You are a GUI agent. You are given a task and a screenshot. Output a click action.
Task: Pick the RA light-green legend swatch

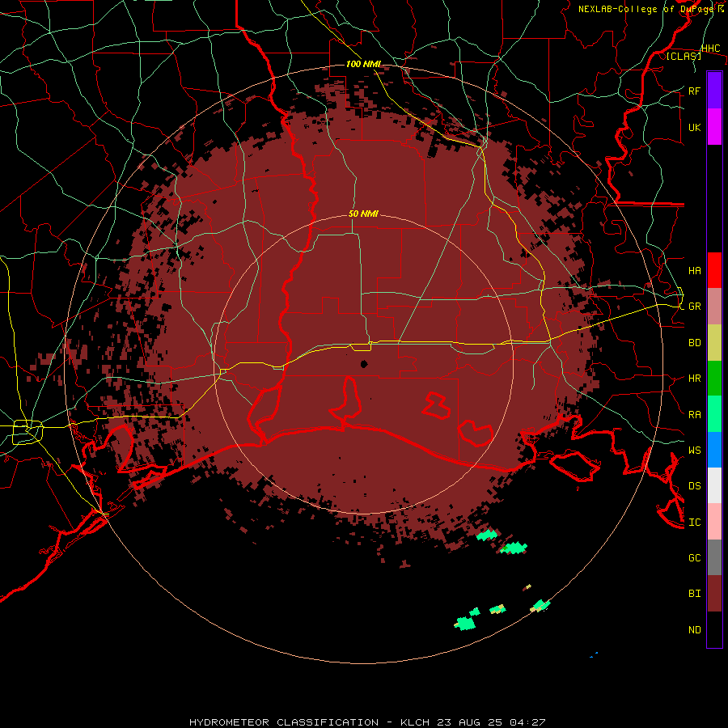714,414
